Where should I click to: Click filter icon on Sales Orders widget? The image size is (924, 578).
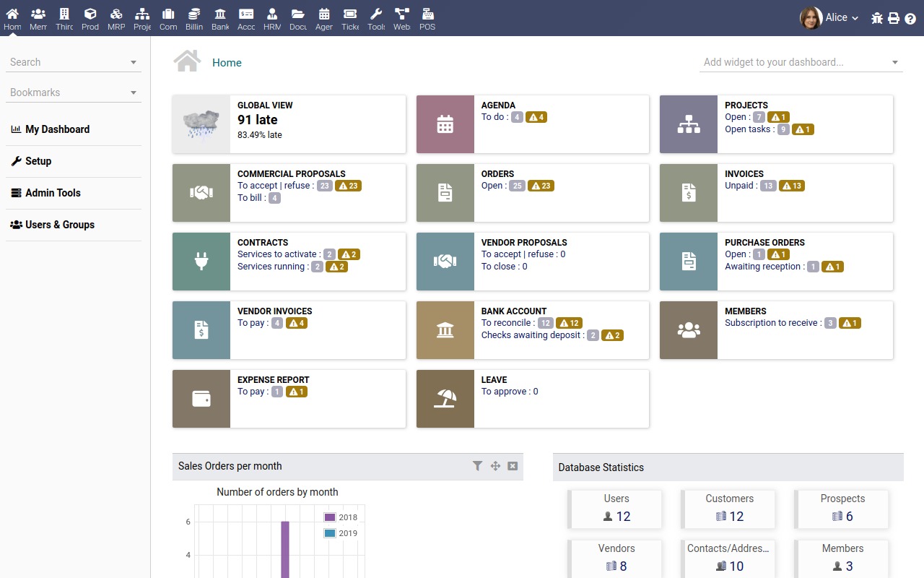[x=477, y=466]
